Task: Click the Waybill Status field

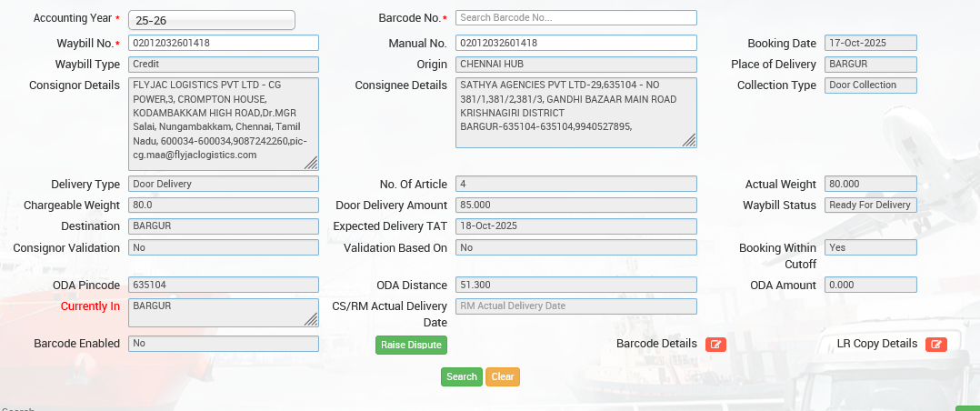Action: [870, 205]
